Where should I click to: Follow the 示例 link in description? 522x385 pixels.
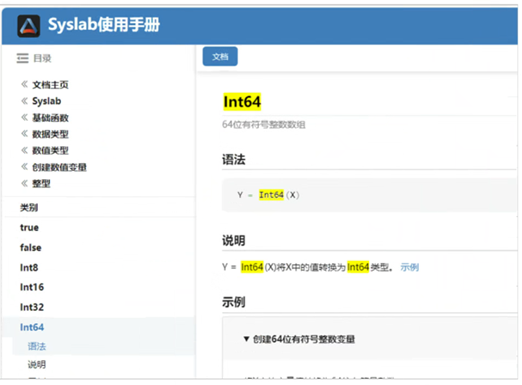(410, 267)
